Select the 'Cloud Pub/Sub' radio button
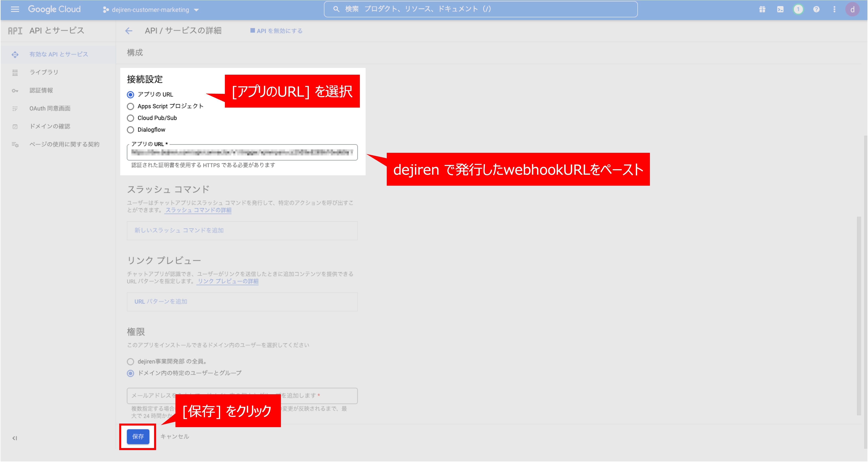The height and width of the screenshot is (462, 868). click(x=130, y=118)
